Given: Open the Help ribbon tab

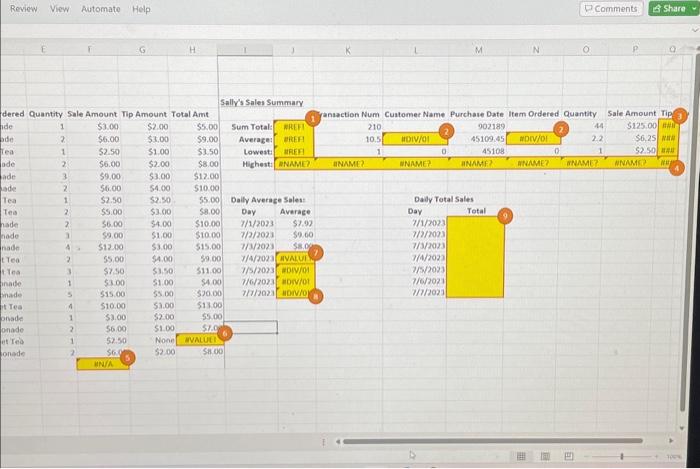Looking at the screenshot, I should point(141,9).
